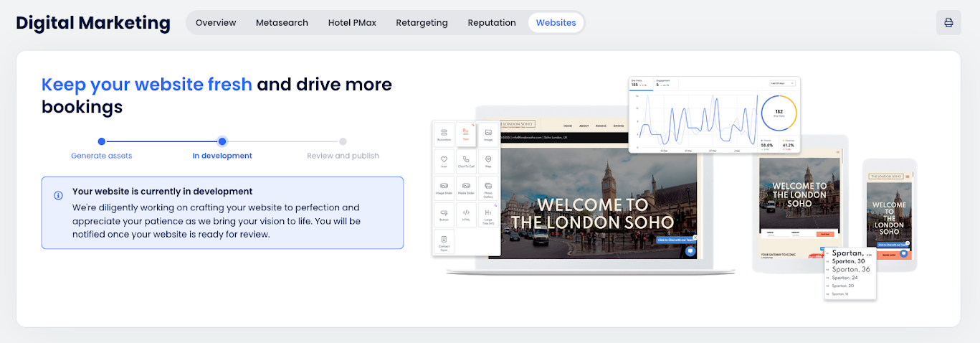The width and height of the screenshot is (980, 343).
Task: Click the info icon in the development notice
Action: point(58,195)
